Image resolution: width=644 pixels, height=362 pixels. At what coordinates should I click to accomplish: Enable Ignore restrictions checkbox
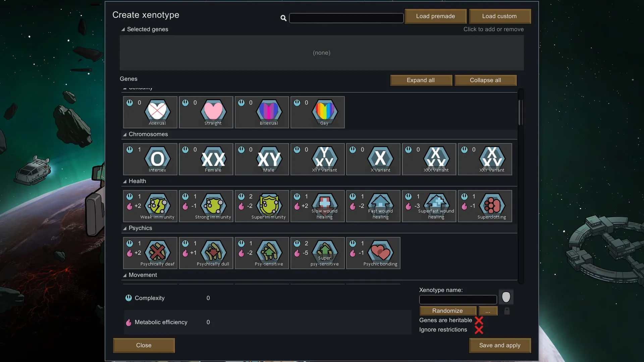(x=479, y=330)
